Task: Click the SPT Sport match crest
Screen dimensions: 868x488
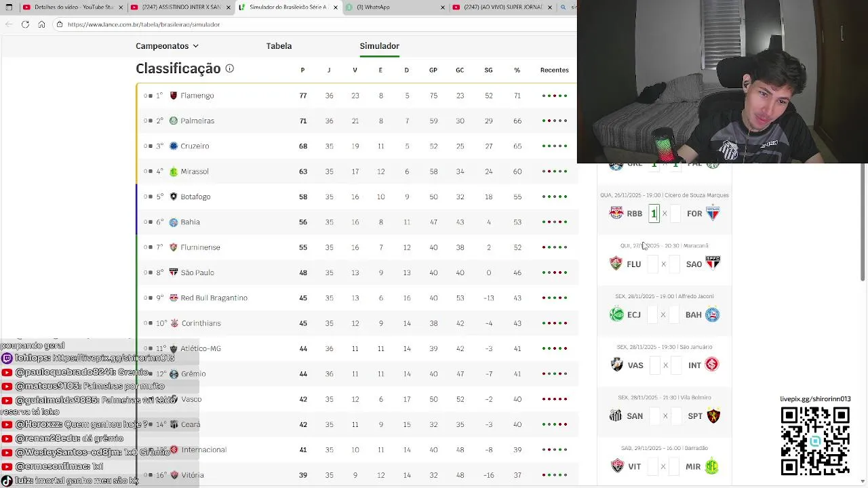Action: 713,415
